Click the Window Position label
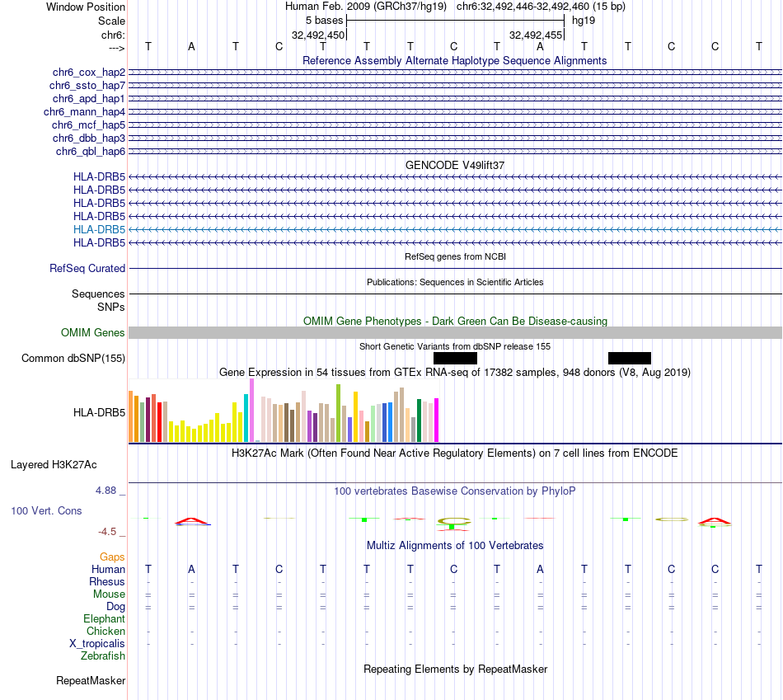Image resolution: width=783 pixels, height=700 pixels. coord(86,7)
